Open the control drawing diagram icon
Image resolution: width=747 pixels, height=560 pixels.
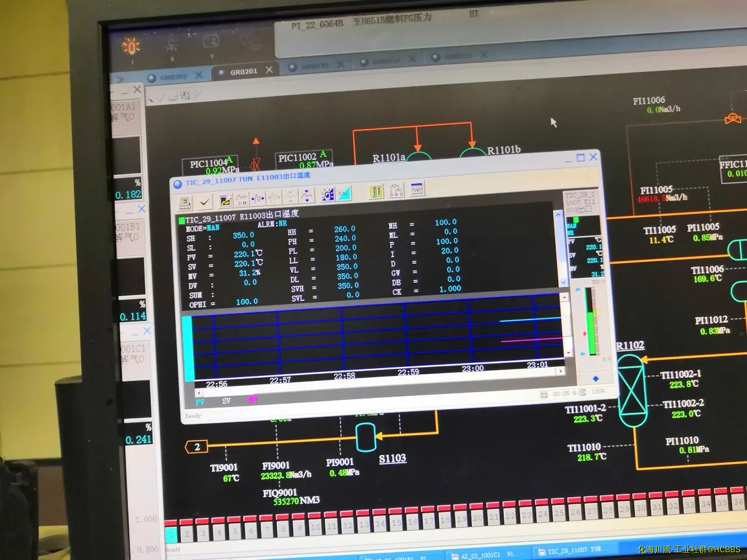(396, 191)
